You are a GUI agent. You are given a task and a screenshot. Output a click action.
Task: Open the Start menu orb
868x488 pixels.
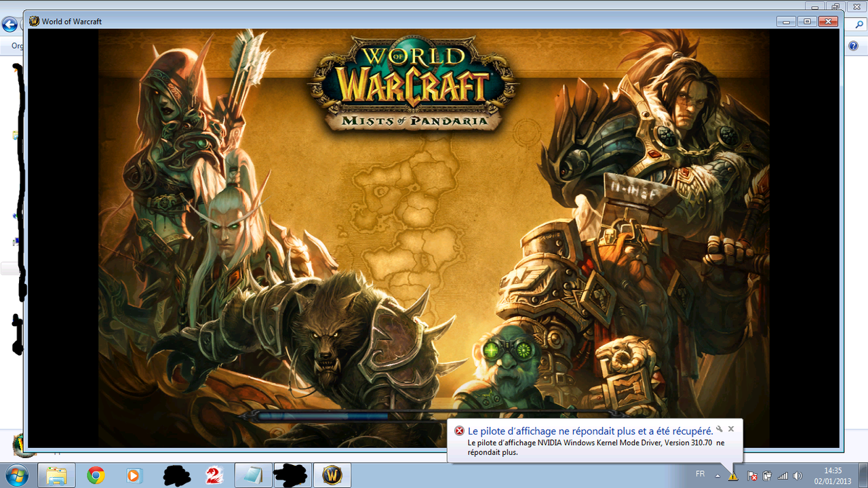coord(16,474)
